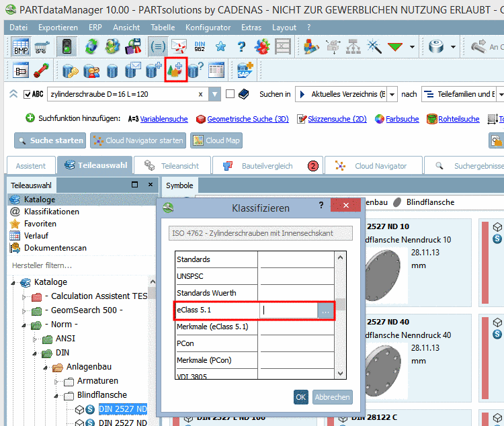The image size is (504, 426).
Task: Click the eClass 5.1 value input field
Action: (289, 310)
